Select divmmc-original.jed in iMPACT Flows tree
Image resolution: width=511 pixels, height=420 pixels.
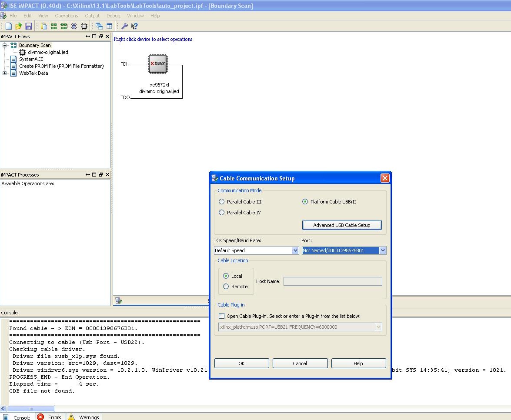pyautogui.click(x=48, y=52)
